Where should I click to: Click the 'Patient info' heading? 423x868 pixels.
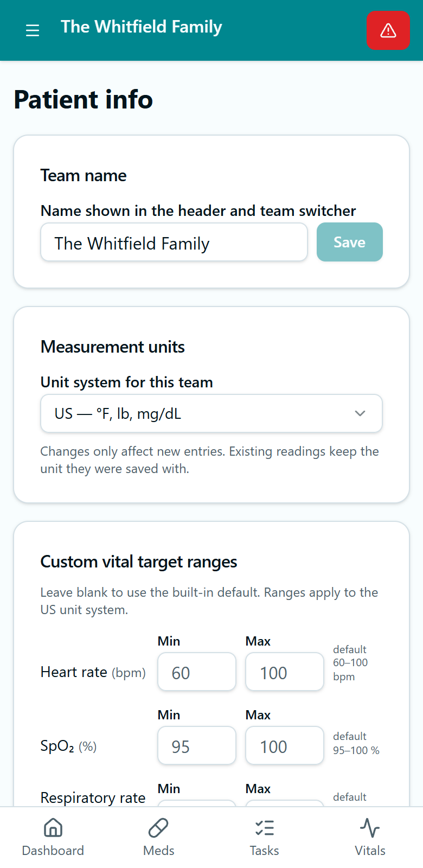(84, 99)
